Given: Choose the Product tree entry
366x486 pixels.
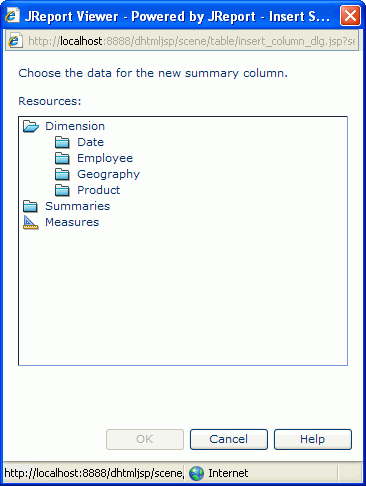Looking at the screenshot, I should 99,190.
